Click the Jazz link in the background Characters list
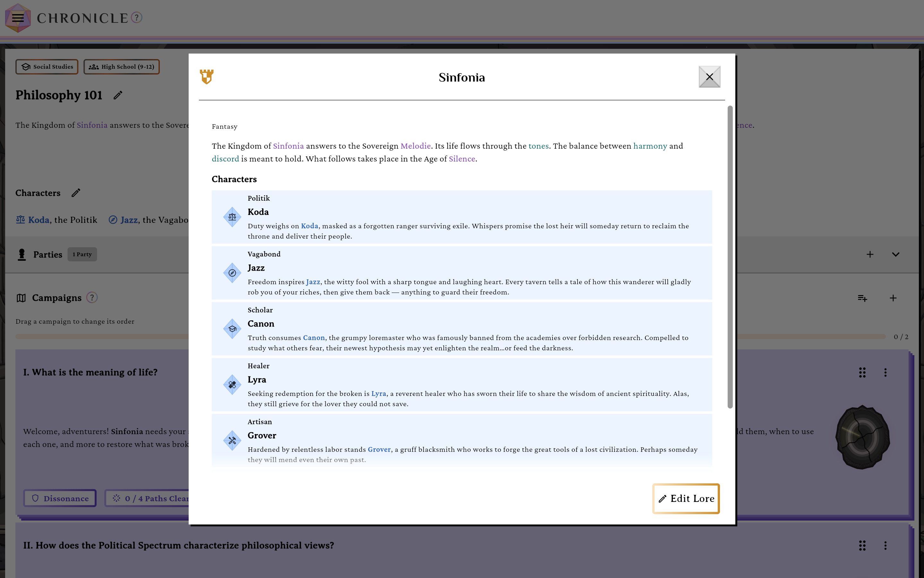The width and height of the screenshot is (924, 578). coord(129,220)
